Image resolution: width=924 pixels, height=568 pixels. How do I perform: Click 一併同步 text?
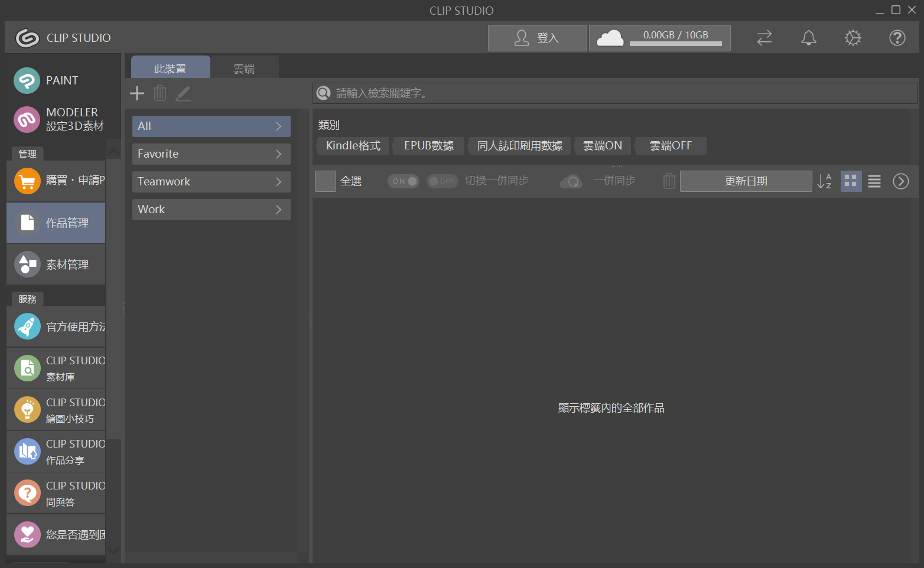pos(614,181)
